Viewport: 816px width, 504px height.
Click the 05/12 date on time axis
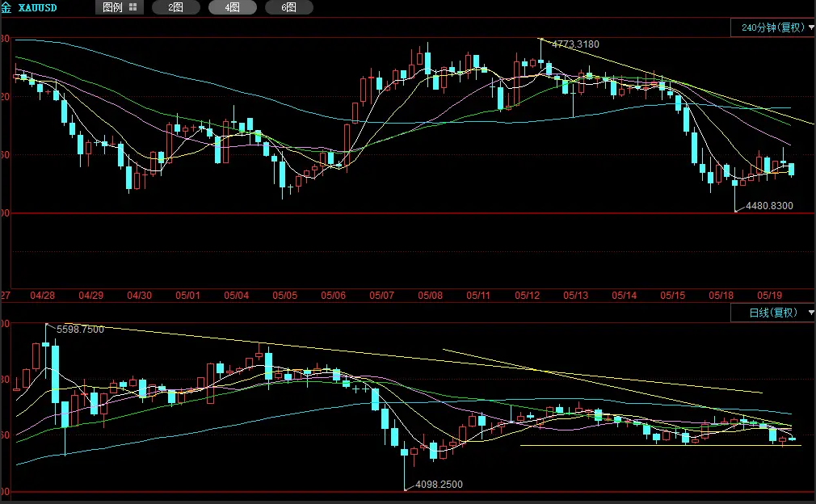528,296
